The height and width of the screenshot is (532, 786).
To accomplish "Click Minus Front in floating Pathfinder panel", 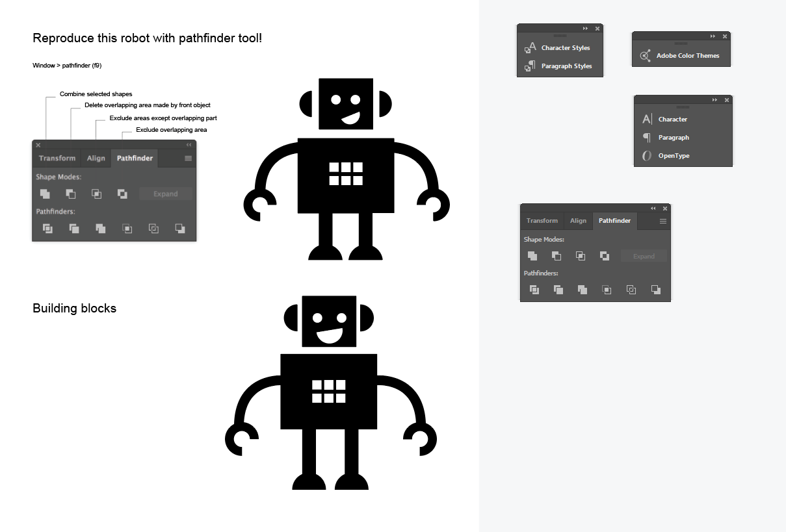I will tap(557, 256).
